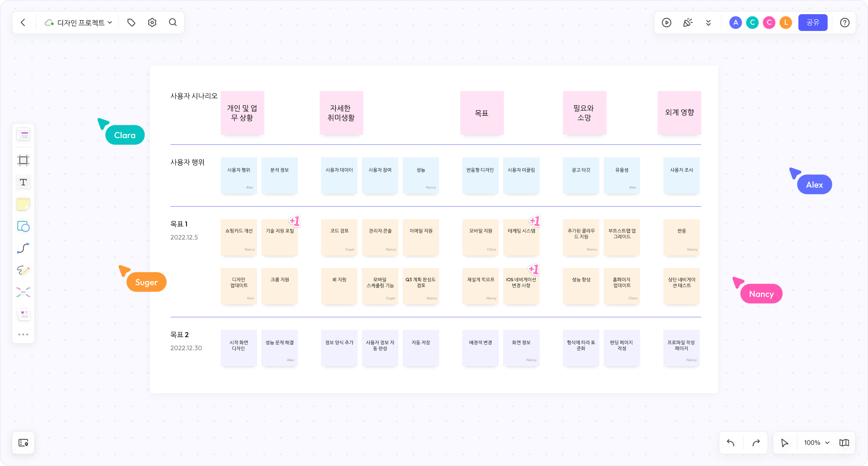This screenshot has width=868, height=466.
Task: Select the pink 목표 sticky note
Action: tap(482, 113)
